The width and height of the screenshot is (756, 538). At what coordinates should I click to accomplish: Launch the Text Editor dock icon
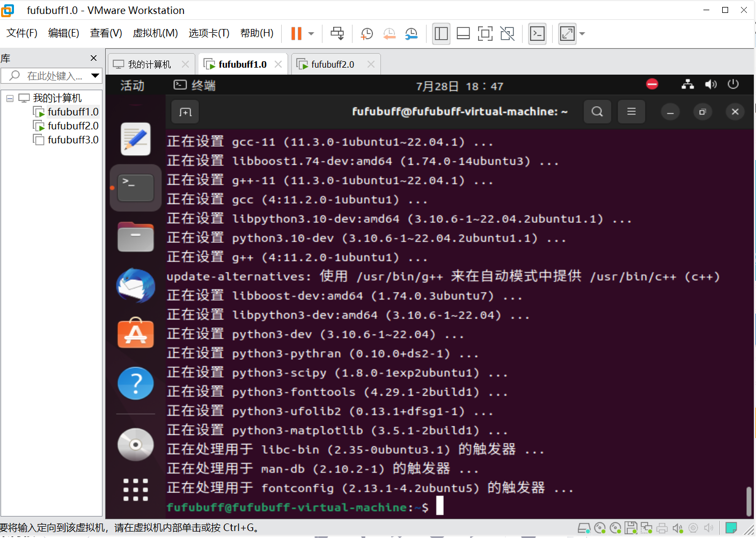136,139
